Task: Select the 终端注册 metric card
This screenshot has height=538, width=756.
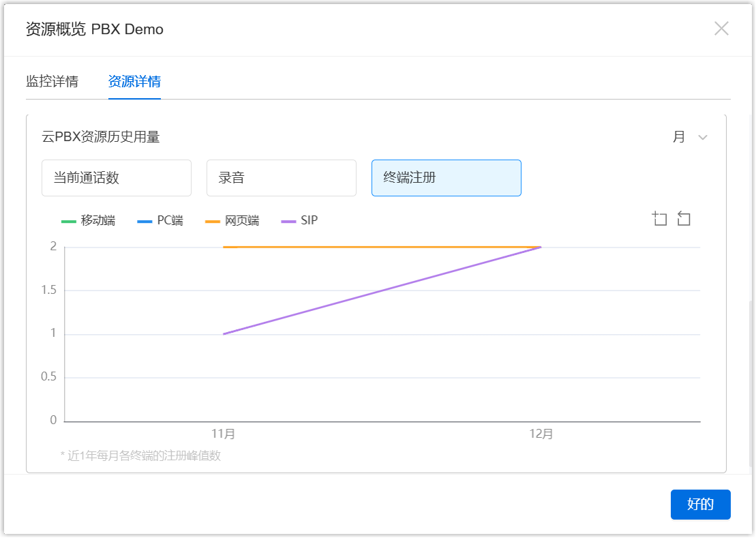Action: (x=447, y=178)
